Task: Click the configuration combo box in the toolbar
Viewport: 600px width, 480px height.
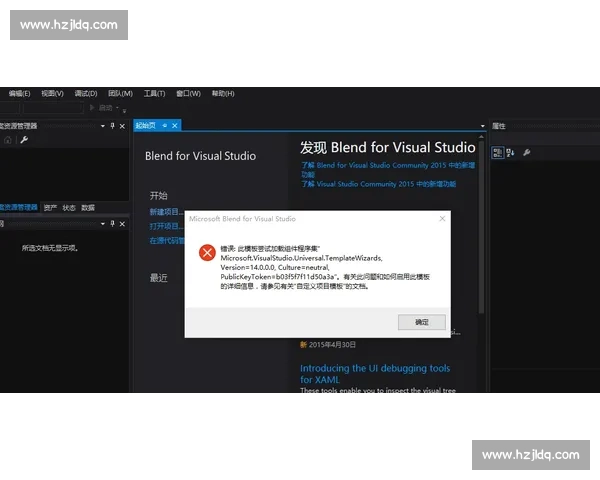Action: tap(53, 108)
